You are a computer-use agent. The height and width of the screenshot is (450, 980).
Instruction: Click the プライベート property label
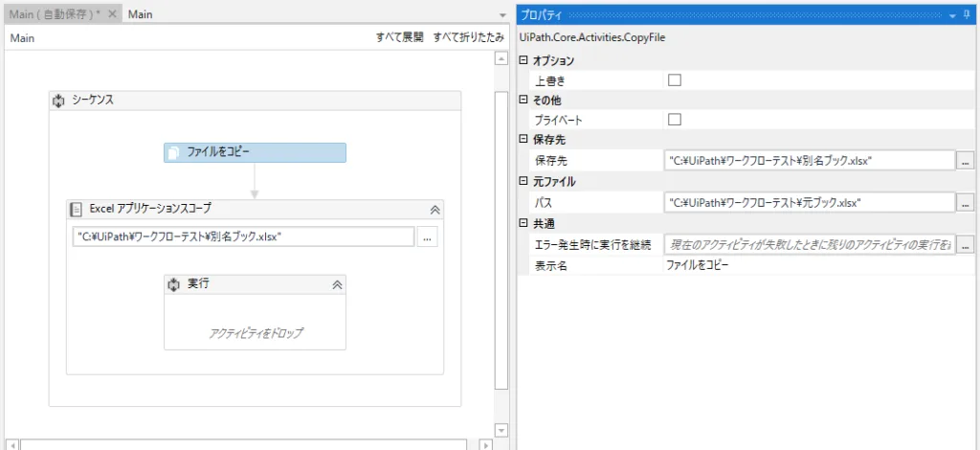pos(559,120)
